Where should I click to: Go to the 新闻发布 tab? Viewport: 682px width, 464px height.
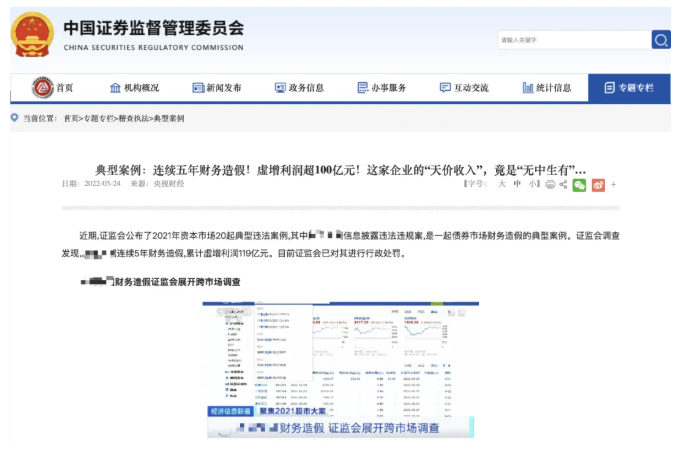click(x=216, y=88)
